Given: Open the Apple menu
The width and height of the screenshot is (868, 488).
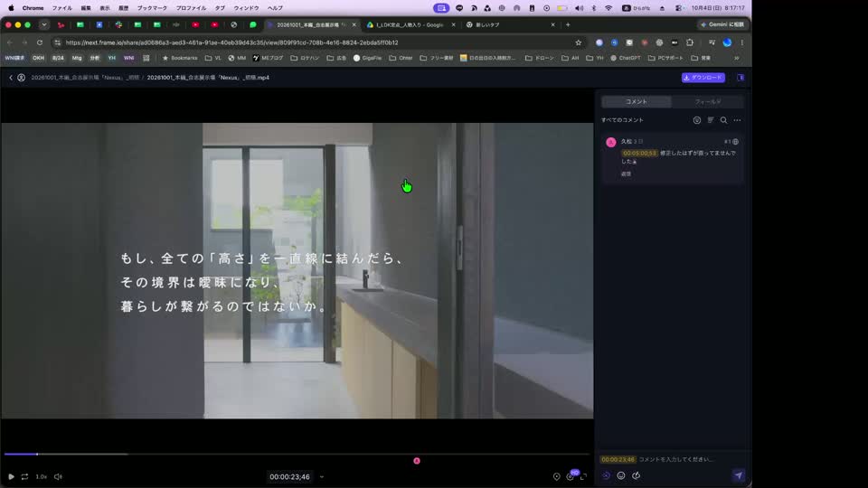Looking at the screenshot, I should tap(11, 8).
